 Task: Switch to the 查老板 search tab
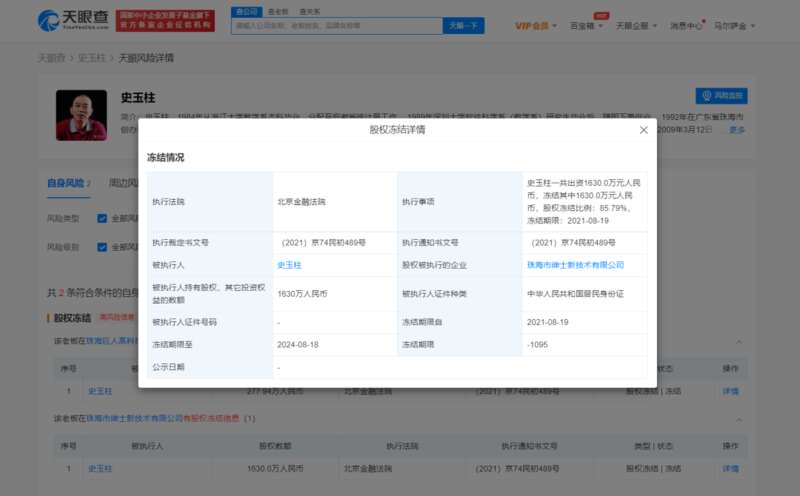point(278,12)
